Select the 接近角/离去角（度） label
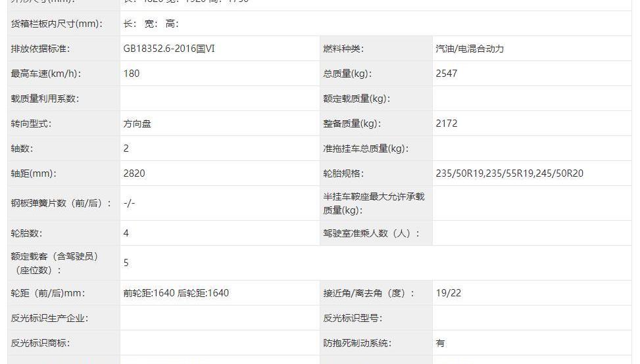Image resolution: width=640 pixels, height=364 pixels. click(369, 293)
